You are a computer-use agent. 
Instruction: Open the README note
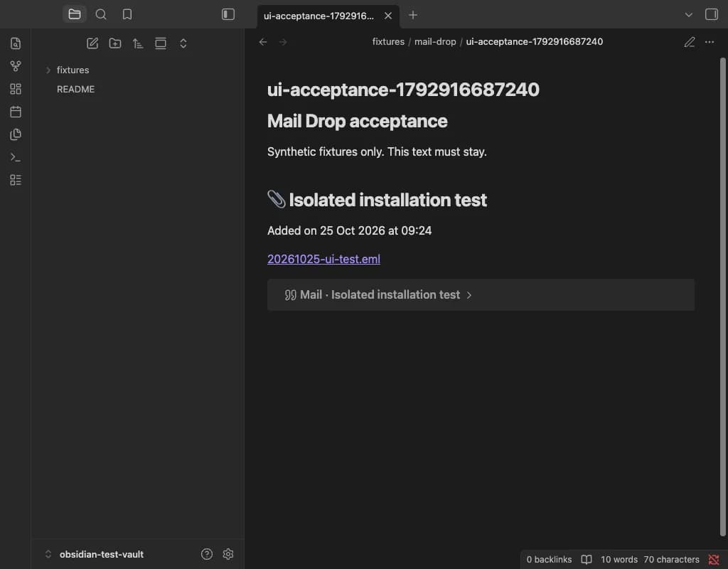pyautogui.click(x=75, y=89)
